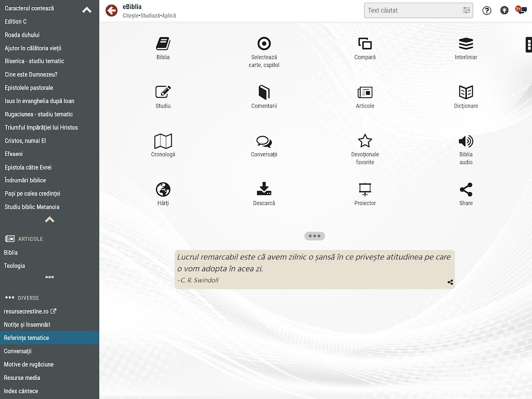Select Biblia under ARTICOLE

(x=11, y=252)
